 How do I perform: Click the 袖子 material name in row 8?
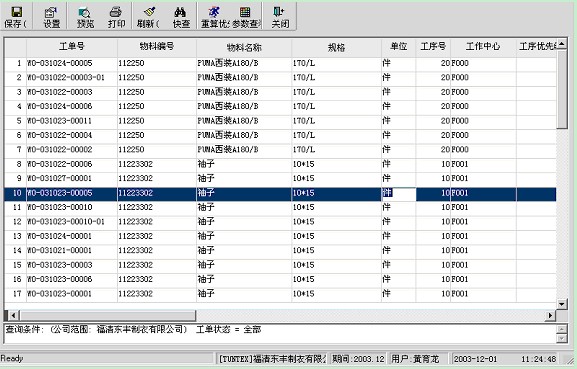(x=206, y=164)
